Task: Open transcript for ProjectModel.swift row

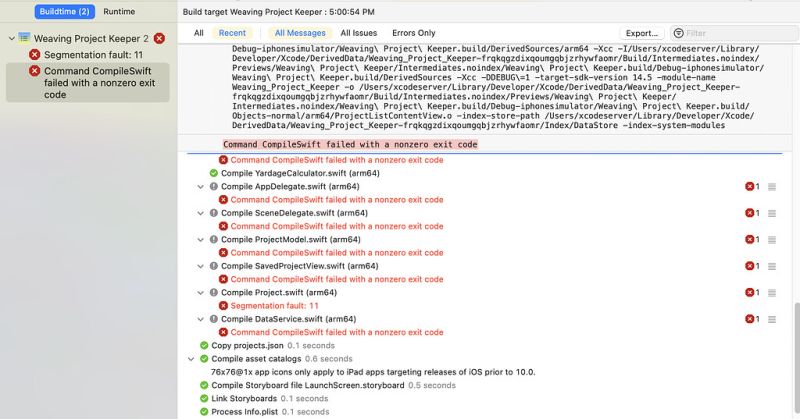Action: pos(772,240)
